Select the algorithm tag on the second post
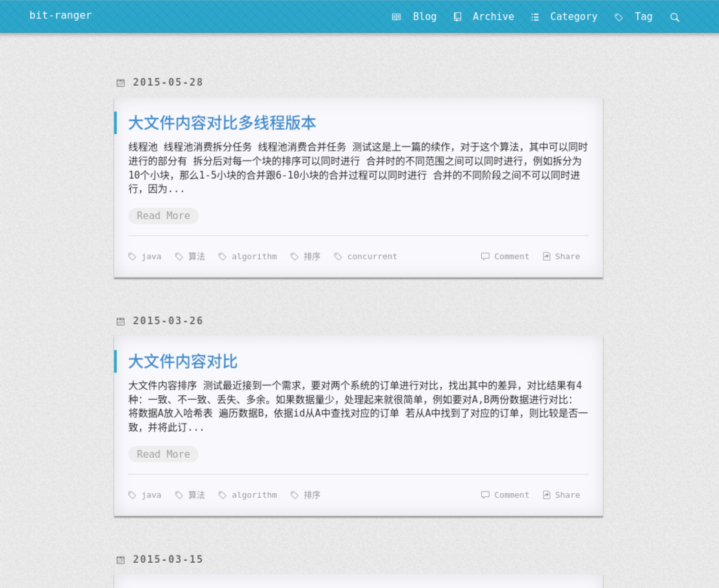This screenshot has height=588, width=719. [x=254, y=495]
